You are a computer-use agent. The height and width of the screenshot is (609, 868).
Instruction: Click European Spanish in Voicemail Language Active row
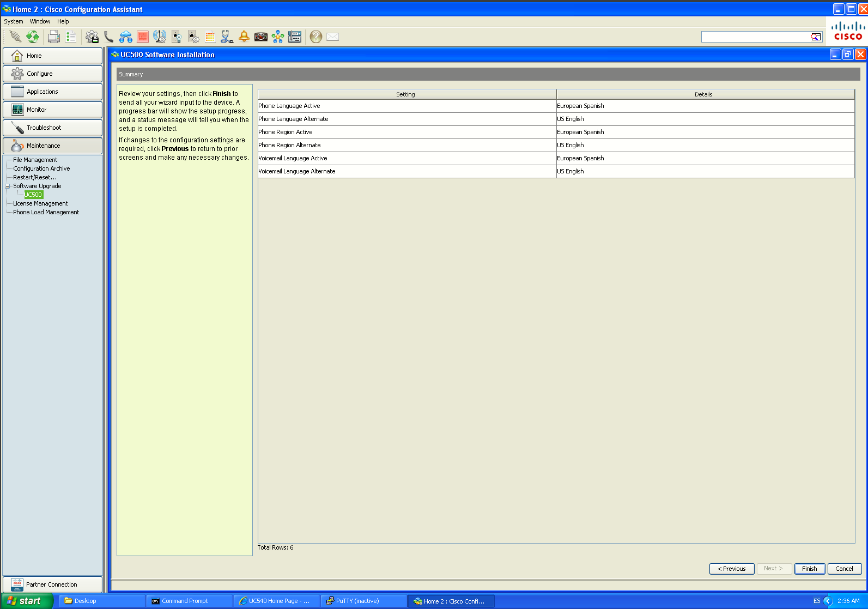pos(580,158)
